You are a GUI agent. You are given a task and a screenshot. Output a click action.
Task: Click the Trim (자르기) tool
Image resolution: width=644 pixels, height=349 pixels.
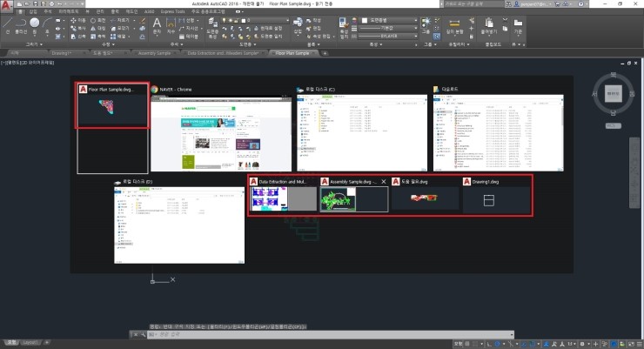pyautogui.click(x=119, y=20)
